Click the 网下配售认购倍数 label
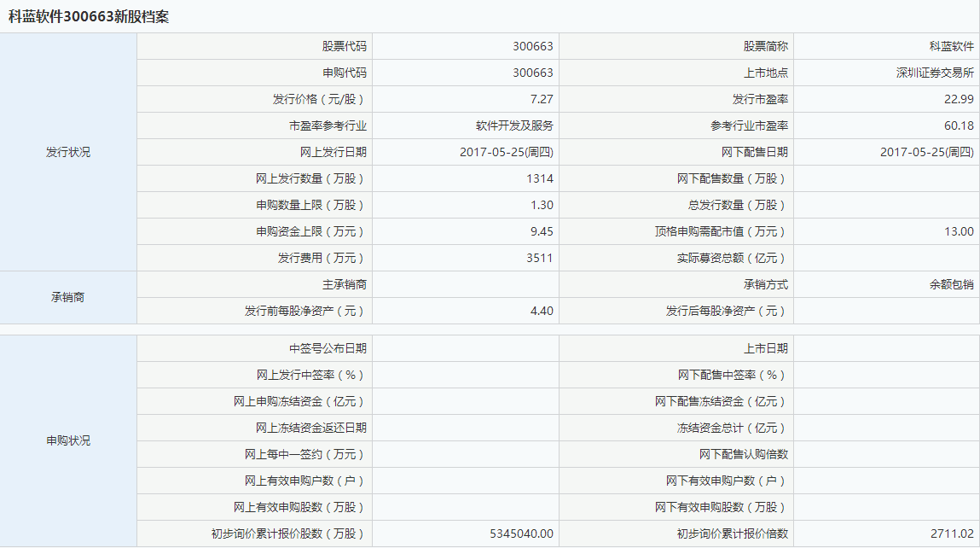980x548 pixels. pos(744,454)
